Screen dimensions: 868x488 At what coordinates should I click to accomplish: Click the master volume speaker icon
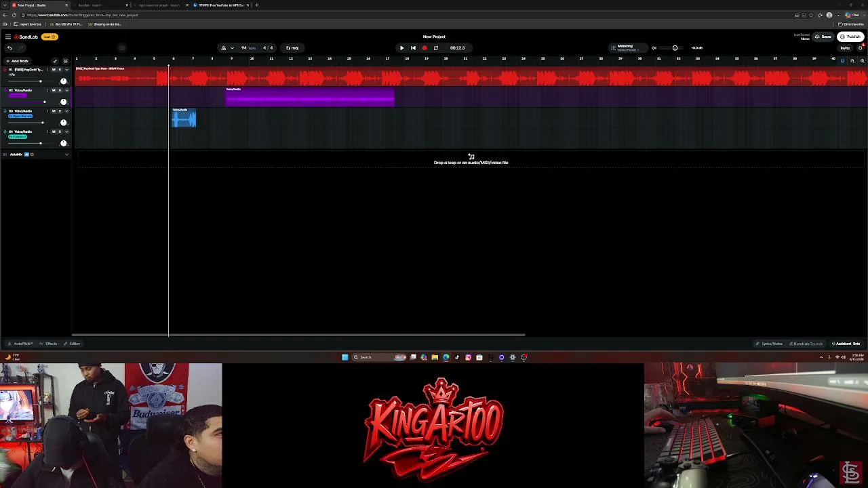tap(654, 48)
